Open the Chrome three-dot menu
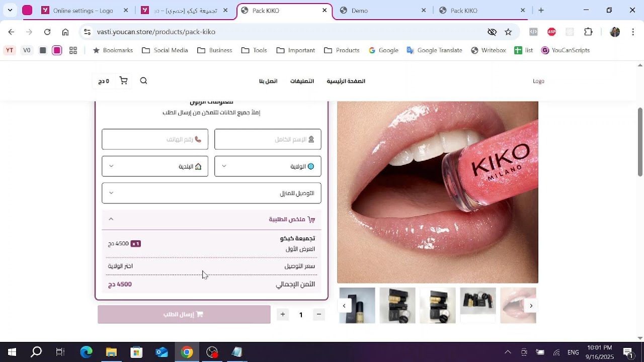The width and height of the screenshot is (644, 362). click(x=633, y=32)
